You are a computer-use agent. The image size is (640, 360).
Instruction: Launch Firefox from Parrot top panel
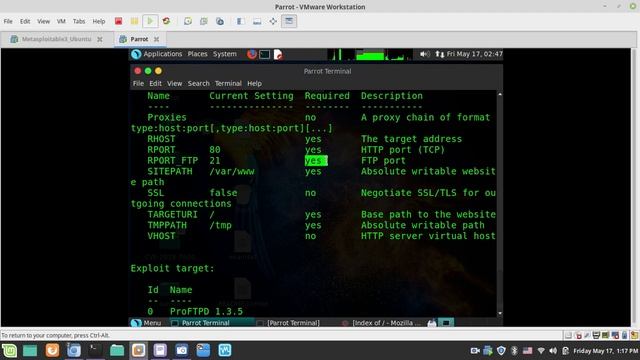click(252, 54)
